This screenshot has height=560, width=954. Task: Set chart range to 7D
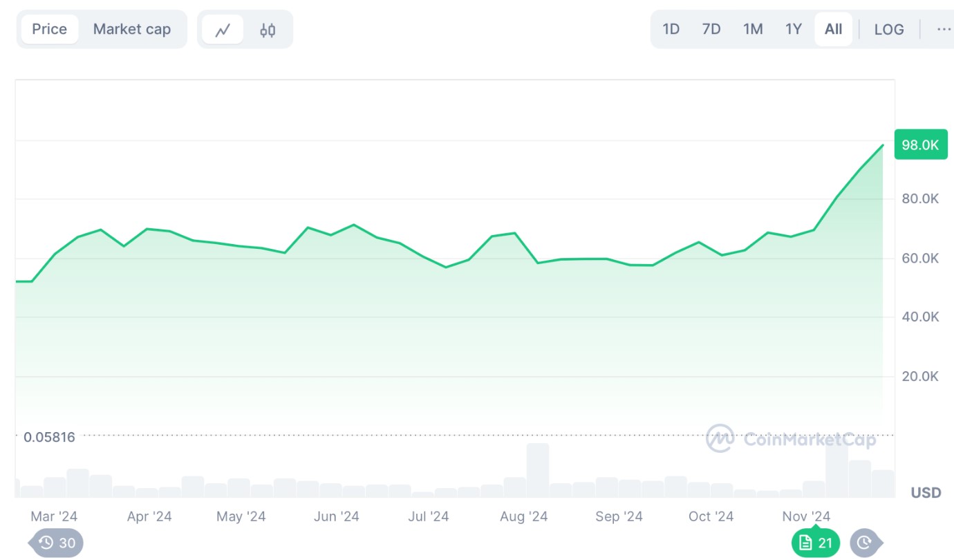coord(711,29)
